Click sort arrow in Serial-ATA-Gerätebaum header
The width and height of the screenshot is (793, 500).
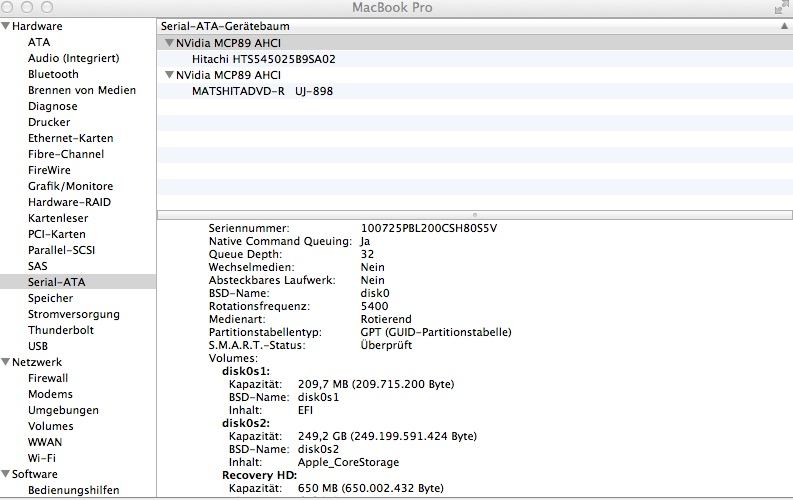784,26
